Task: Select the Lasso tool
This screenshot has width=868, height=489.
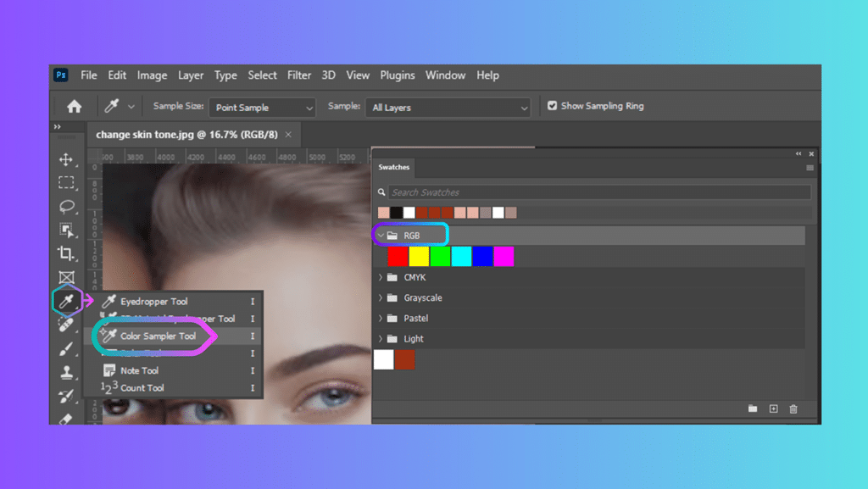Action: pyautogui.click(x=68, y=207)
